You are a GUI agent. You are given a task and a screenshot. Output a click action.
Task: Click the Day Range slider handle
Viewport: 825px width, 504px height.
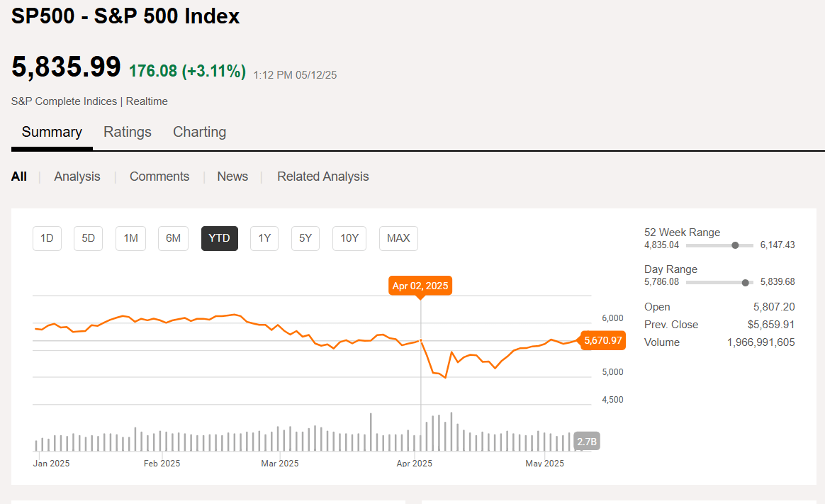[x=745, y=282]
